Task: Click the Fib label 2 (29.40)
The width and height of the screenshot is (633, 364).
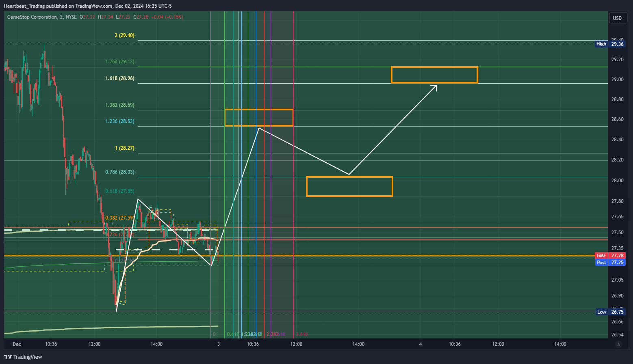Action: click(124, 35)
